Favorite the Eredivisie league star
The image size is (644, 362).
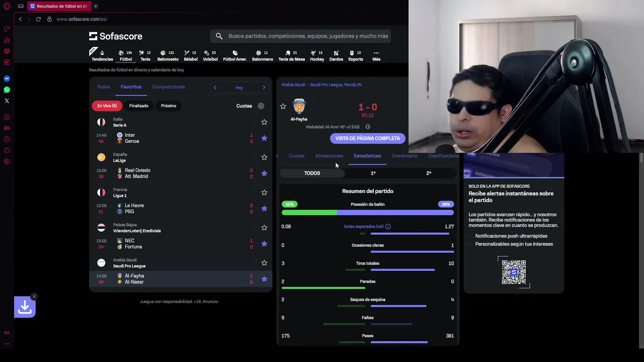[264, 227]
